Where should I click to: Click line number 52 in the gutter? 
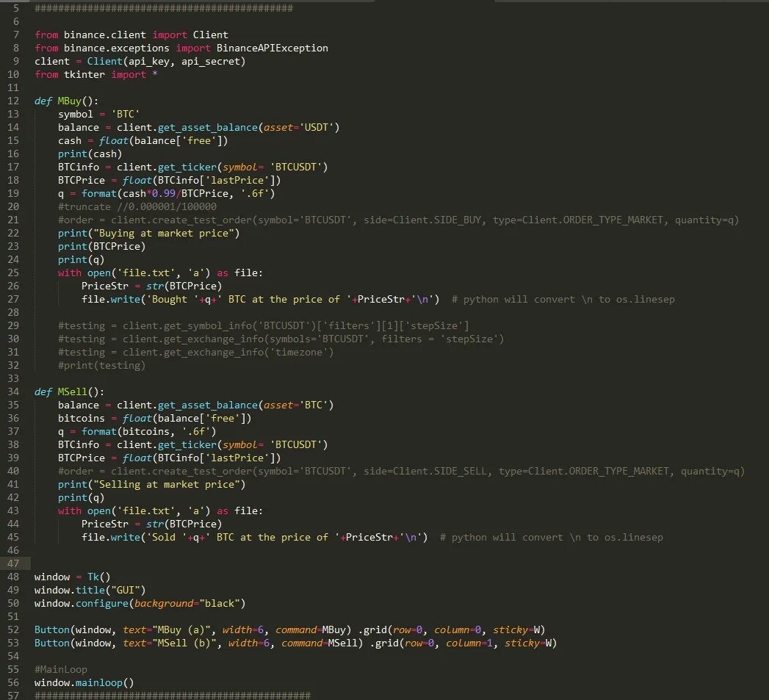(x=13, y=630)
